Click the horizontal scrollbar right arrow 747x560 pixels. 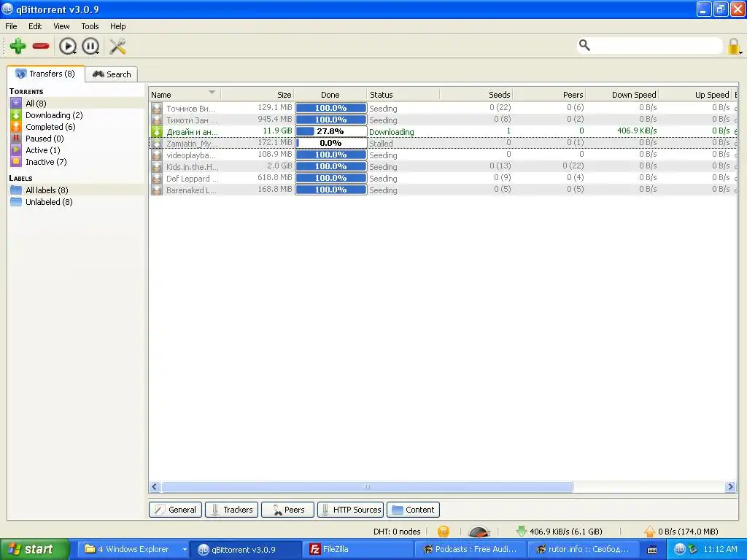pos(730,486)
